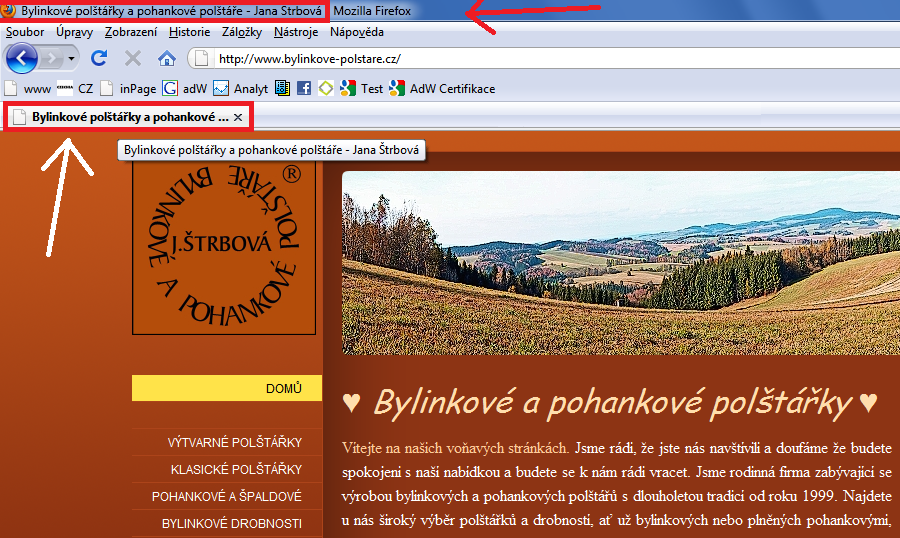Screen dimensions: 900x538
Task: Open the back/forward history dropdown arrow
Action: click(x=71, y=59)
